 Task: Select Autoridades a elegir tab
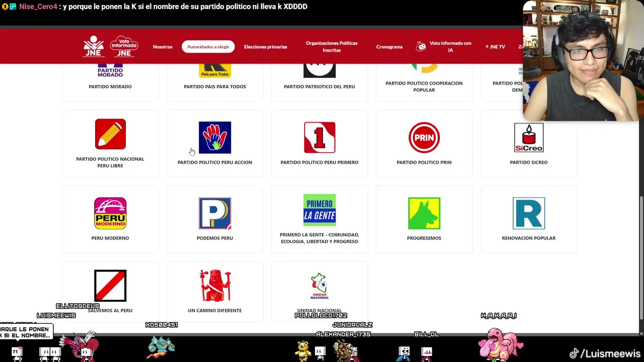[x=208, y=47]
